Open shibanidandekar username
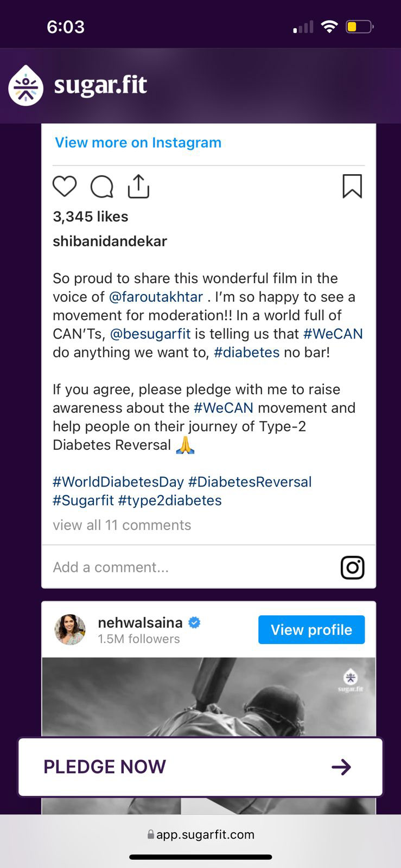Viewport: 401px width, 868px height. click(110, 241)
